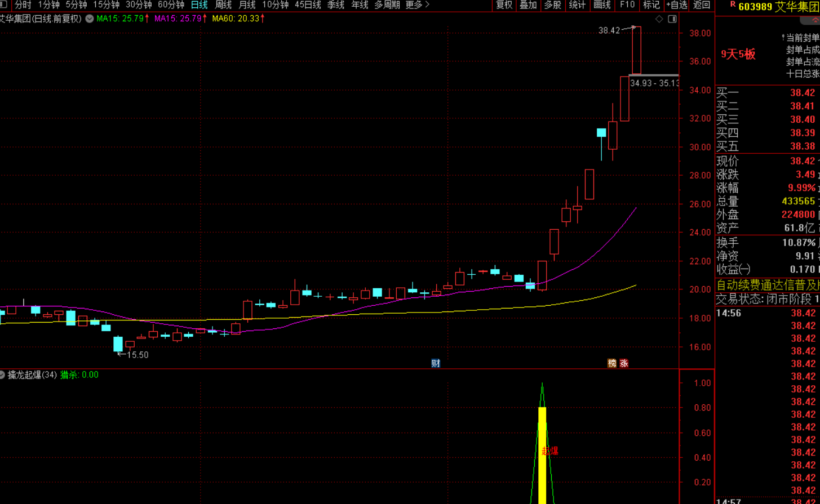The image size is (820, 504).
Task: Open the 画线 drawing tool
Action: coord(602,5)
